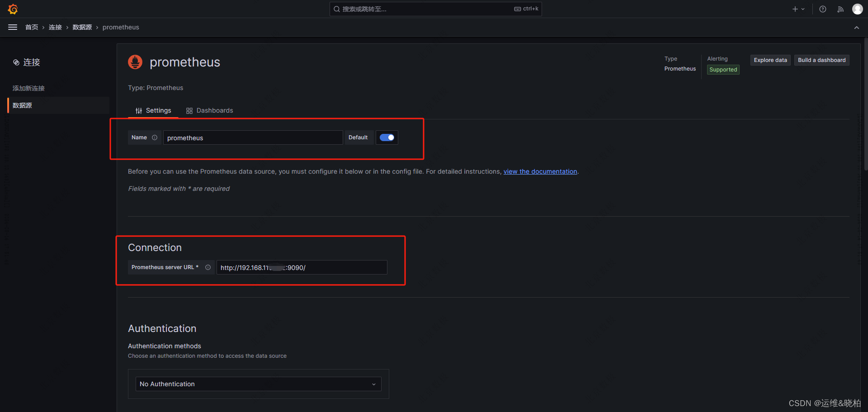This screenshot has width=868, height=412.
Task: Toggle the Default data source switch
Action: pyautogui.click(x=387, y=137)
